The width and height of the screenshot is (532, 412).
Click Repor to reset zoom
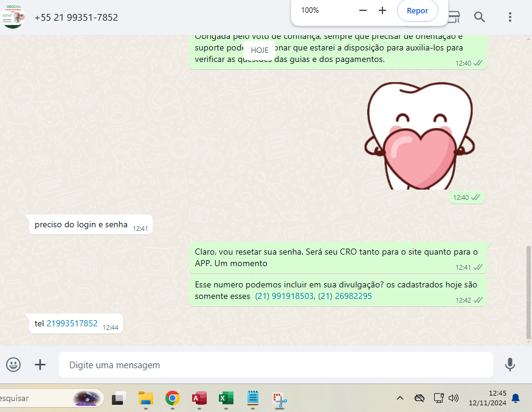pos(417,10)
